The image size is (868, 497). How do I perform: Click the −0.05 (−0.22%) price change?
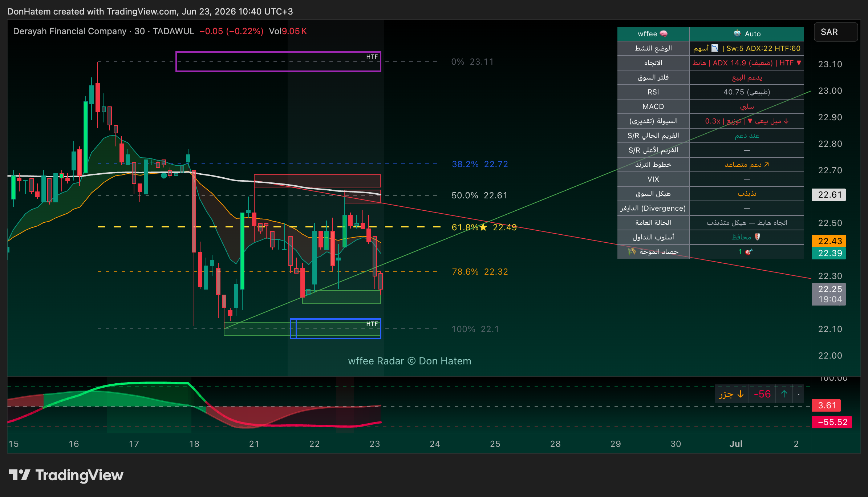point(231,31)
